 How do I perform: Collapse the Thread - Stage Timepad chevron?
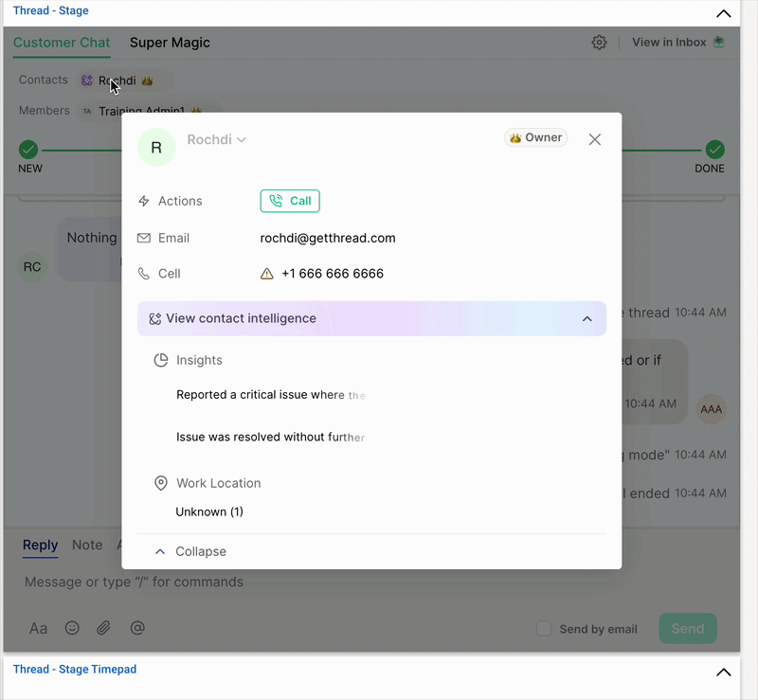pos(723,672)
